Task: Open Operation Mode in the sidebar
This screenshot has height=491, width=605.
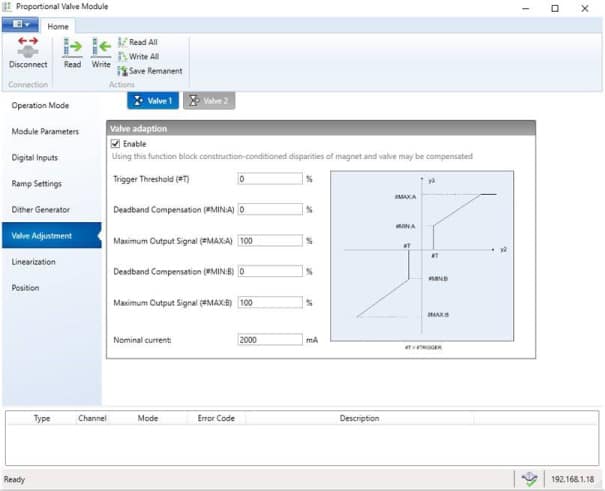Action: pyautogui.click(x=40, y=105)
